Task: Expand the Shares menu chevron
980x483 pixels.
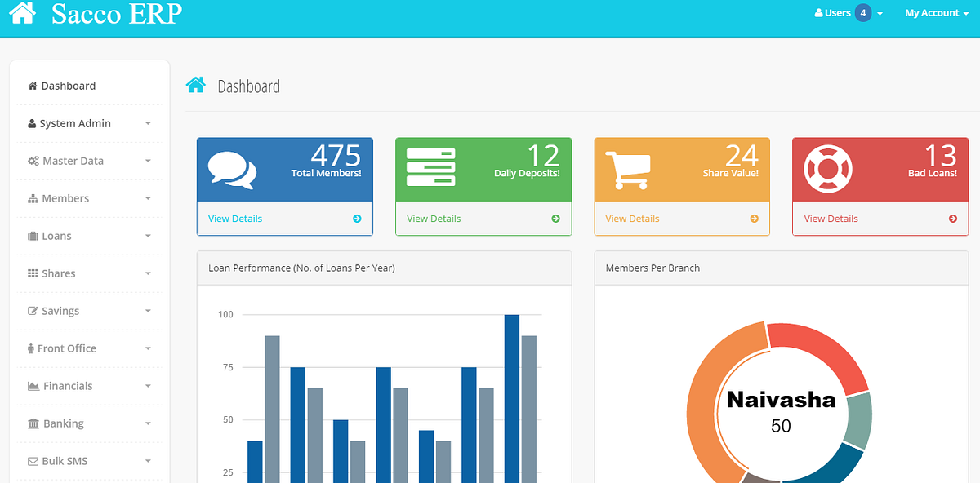Action: [148, 273]
